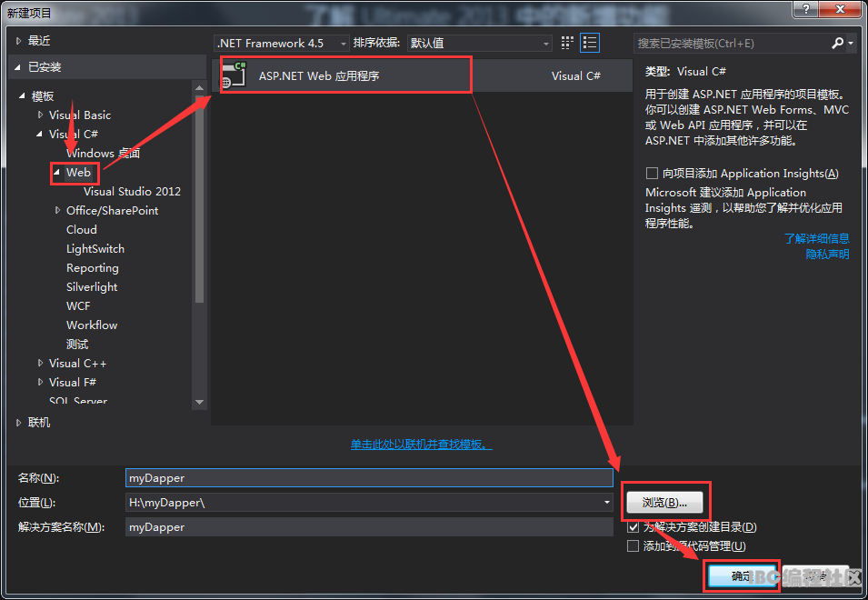Switch to medium icons list view

click(590, 43)
